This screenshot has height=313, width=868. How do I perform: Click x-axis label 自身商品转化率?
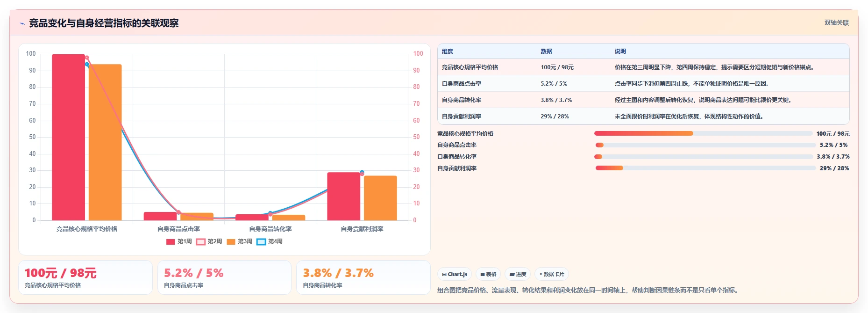click(270, 229)
